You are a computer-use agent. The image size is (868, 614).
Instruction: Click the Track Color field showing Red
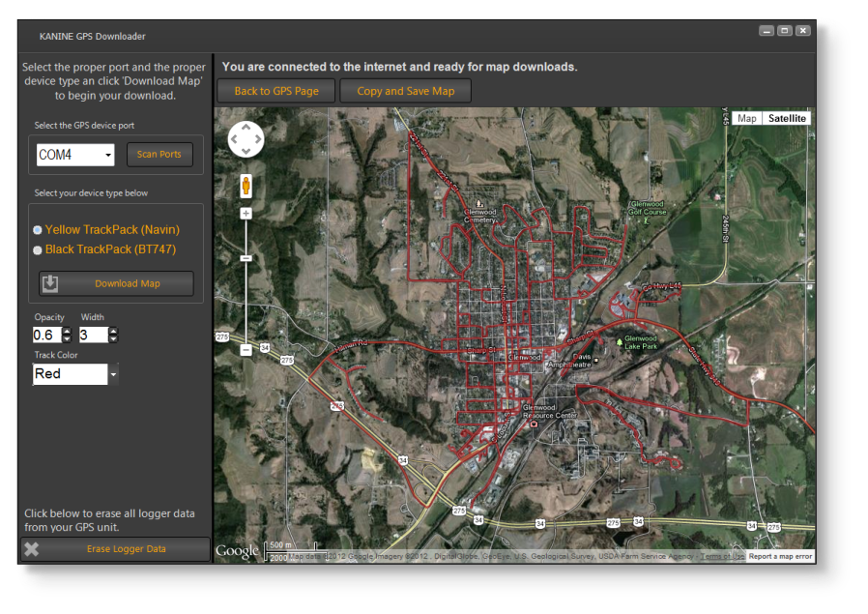(70, 374)
